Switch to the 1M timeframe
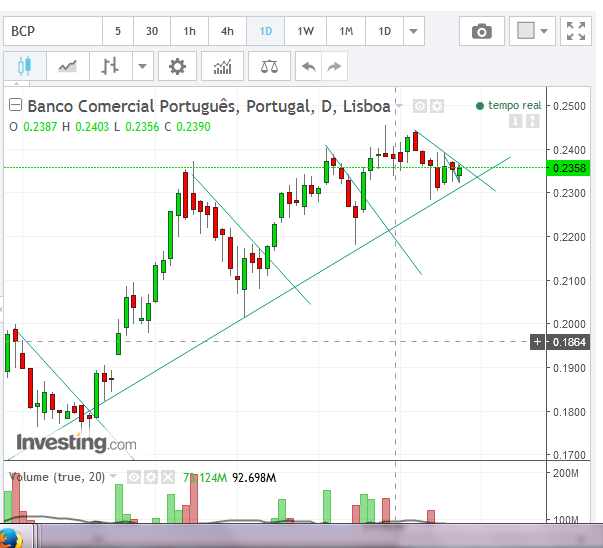The height and width of the screenshot is (548, 603). [x=346, y=31]
